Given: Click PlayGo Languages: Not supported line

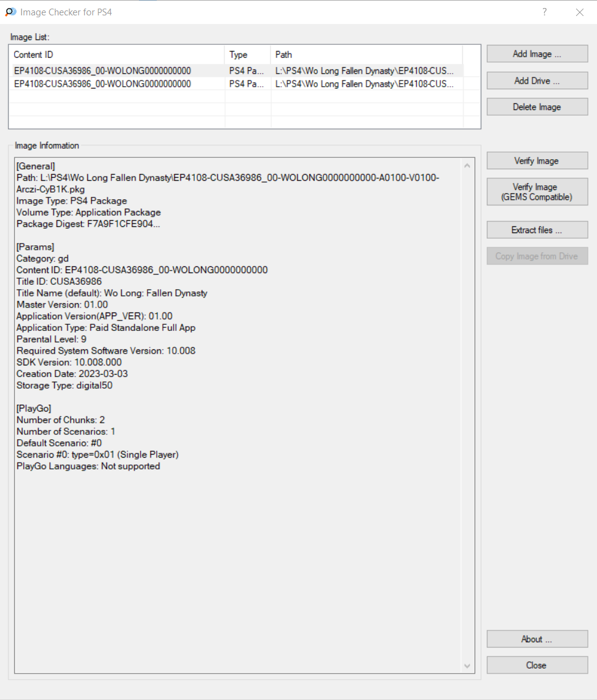Looking at the screenshot, I should pyautogui.click(x=88, y=466).
